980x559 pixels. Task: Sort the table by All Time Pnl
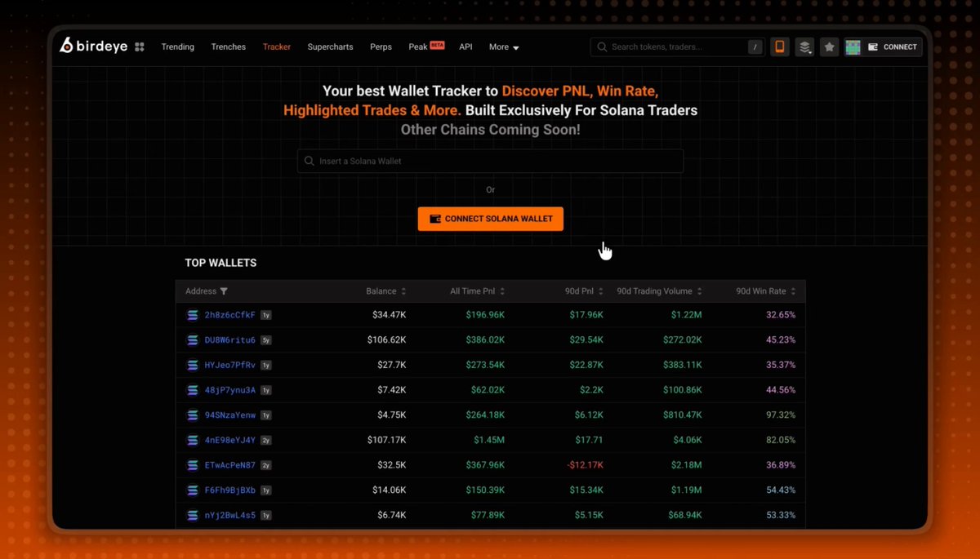point(477,291)
